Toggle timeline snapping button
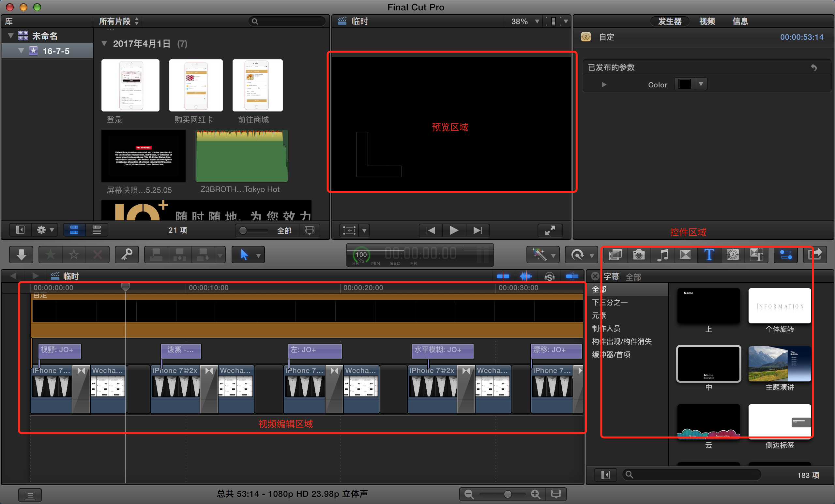The image size is (835, 504). click(572, 276)
